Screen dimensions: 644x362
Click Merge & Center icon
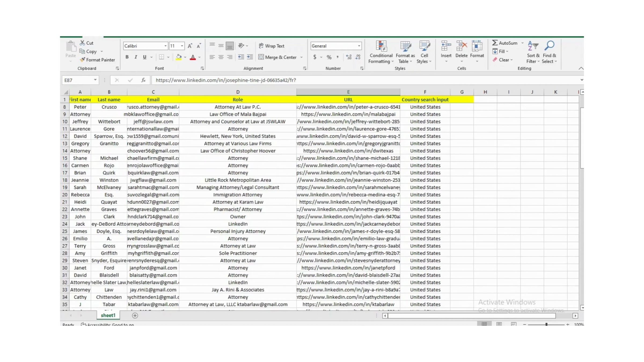[261, 57]
